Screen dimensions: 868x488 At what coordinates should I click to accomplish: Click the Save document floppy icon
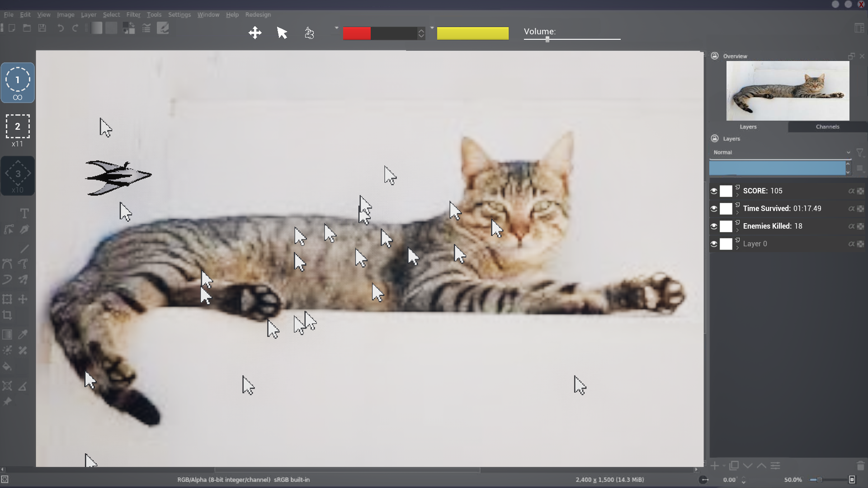coord(42,28)
